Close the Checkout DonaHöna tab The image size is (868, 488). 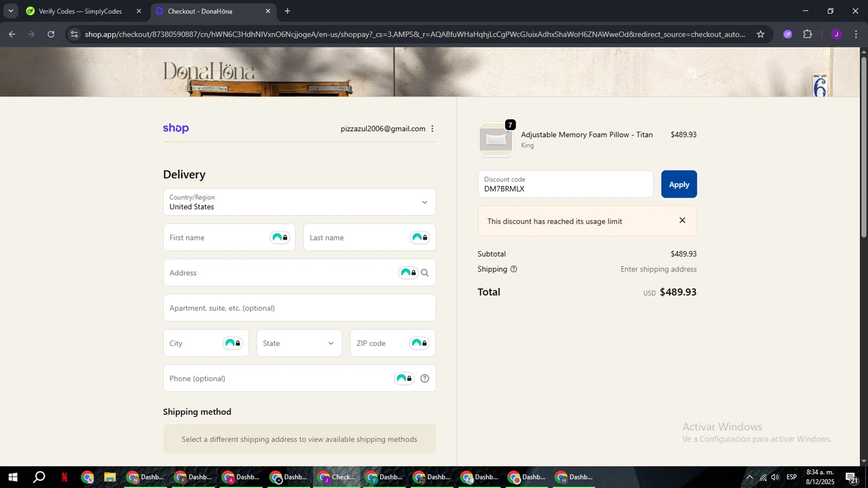[x=268, y=11]
